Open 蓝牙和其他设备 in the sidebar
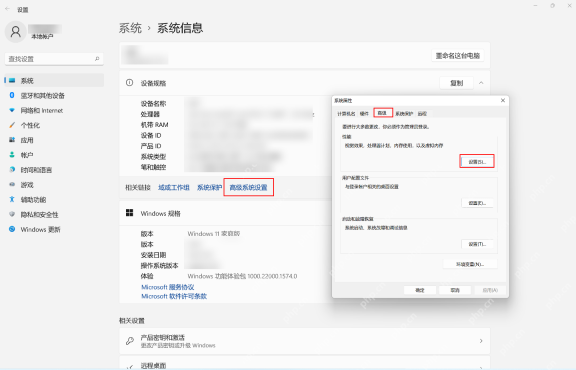Viewport: 576px width, 370px height. pyautogui.click(x=54, y=96)
